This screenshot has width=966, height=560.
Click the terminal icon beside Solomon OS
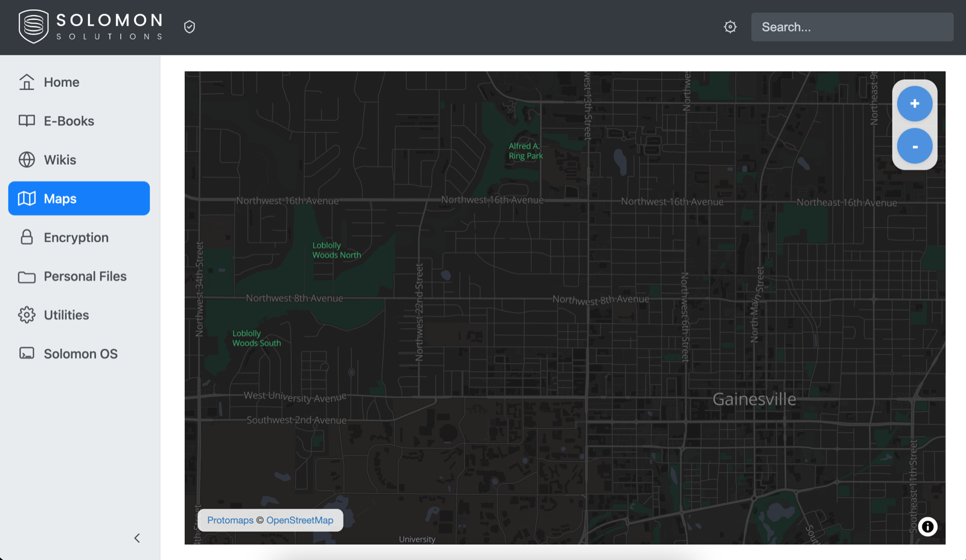(x=27, y=353)
